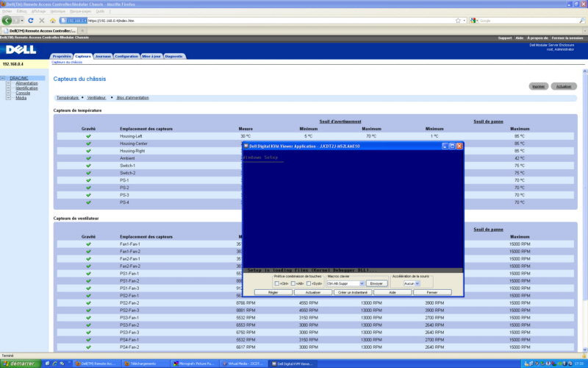
Task: Click Fan2-Fan-2 green status checkmark
Action: pos(88,266)
